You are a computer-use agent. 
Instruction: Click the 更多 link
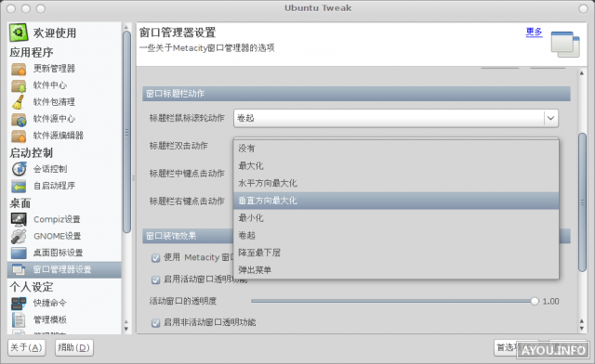[534, 32]
